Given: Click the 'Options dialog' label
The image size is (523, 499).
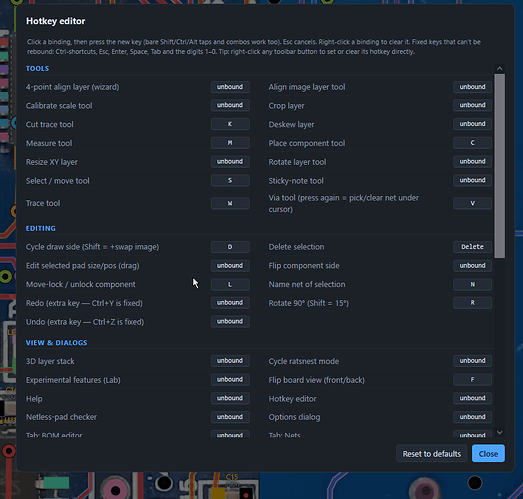Looking at the screenshot, I should point(294,417).
